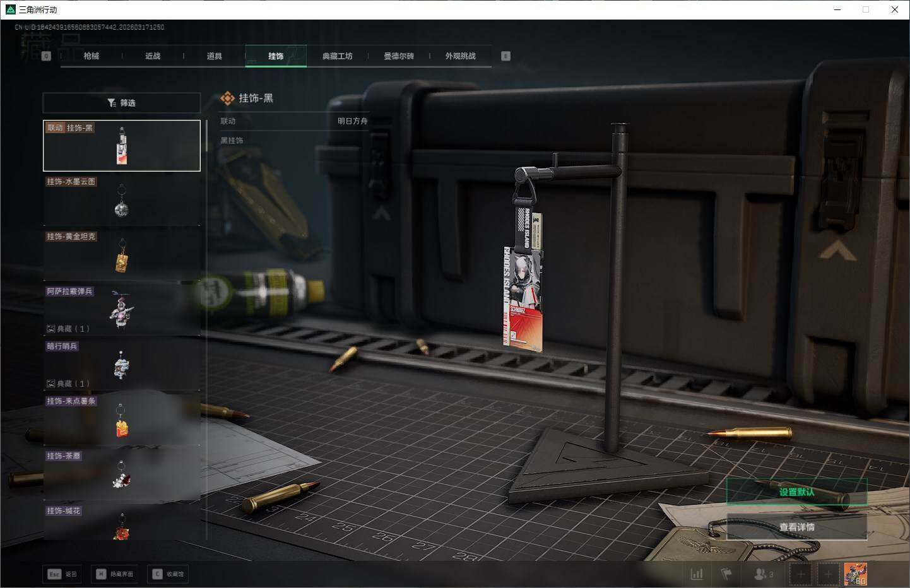Click the H 隐藏界面 hide interface button
Image resolution: width=910 pixels, height=588 pixels.
pyautogui.click(x=115, y=574)
